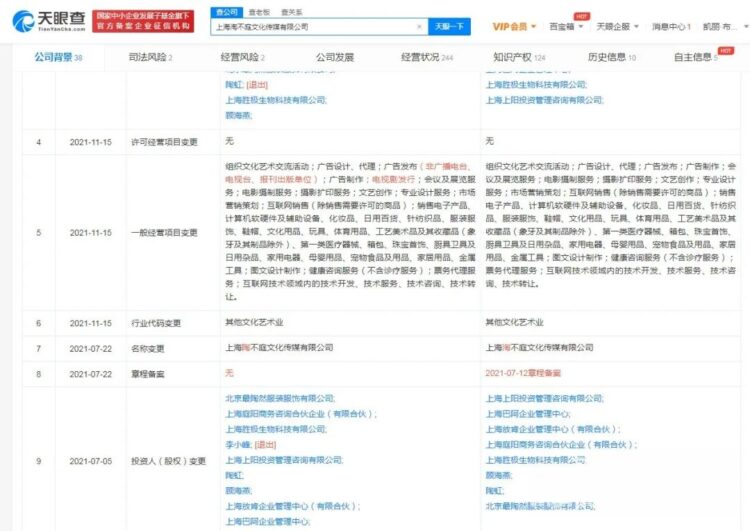Switch to the 经营状况 tab
750x531 pixels.
click(x=427, y=57)
